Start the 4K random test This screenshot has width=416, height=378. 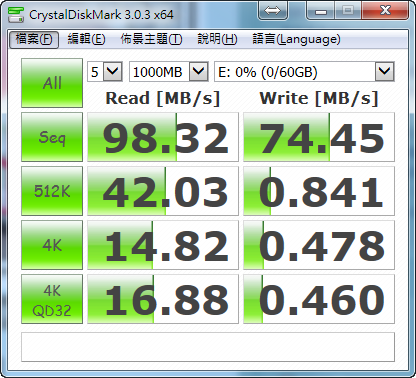pos(52,245)
